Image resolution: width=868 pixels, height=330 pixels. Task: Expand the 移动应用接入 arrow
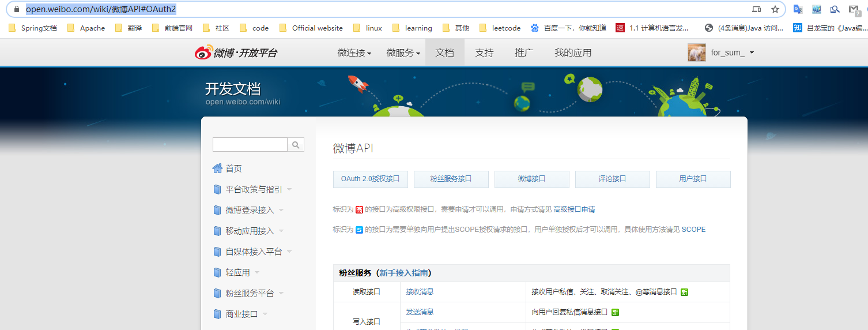click(x=281, y=231)
